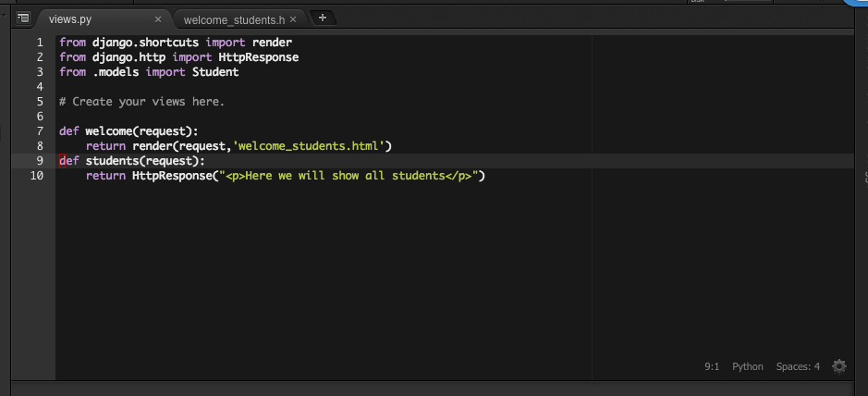The image size is (868, 396).
Task: Click the Student import on line 3
Action: [x=215, y=72]
